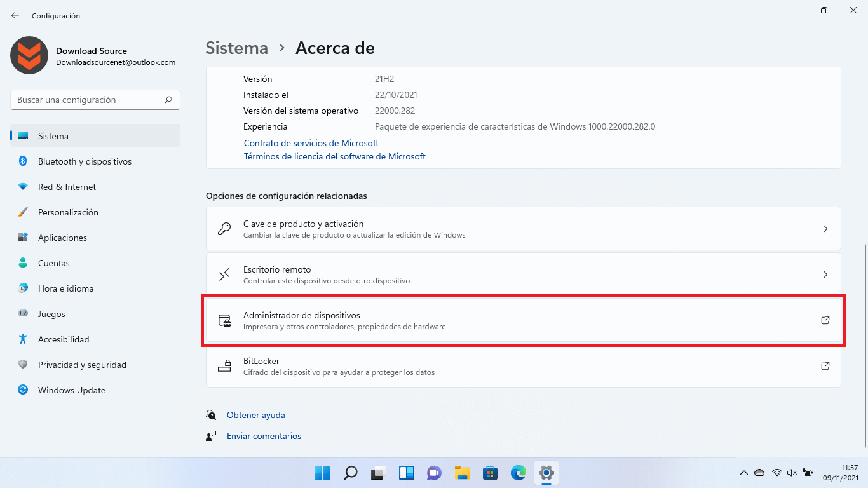
Task: Click the key icon for product key
Action: point(224,229)
